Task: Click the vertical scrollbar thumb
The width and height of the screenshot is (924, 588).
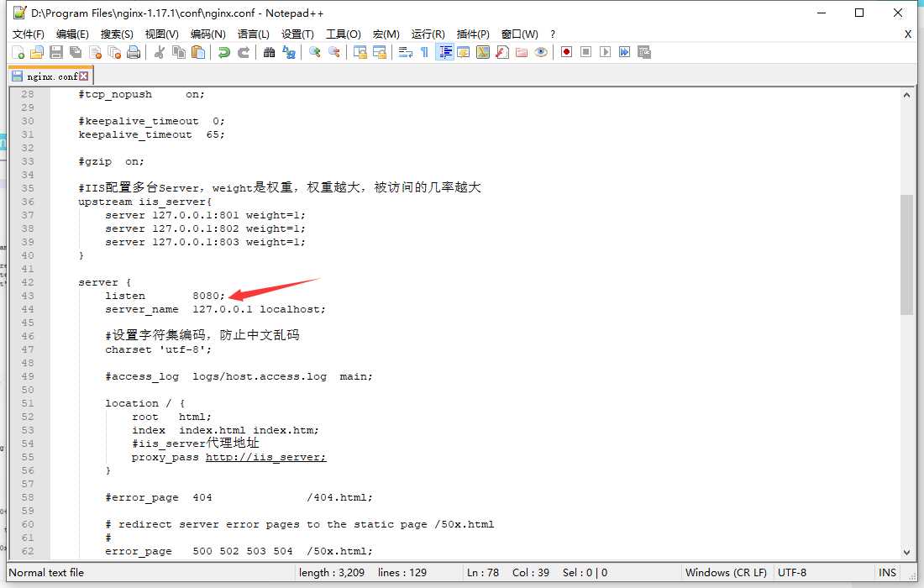Action: [906, 255]
